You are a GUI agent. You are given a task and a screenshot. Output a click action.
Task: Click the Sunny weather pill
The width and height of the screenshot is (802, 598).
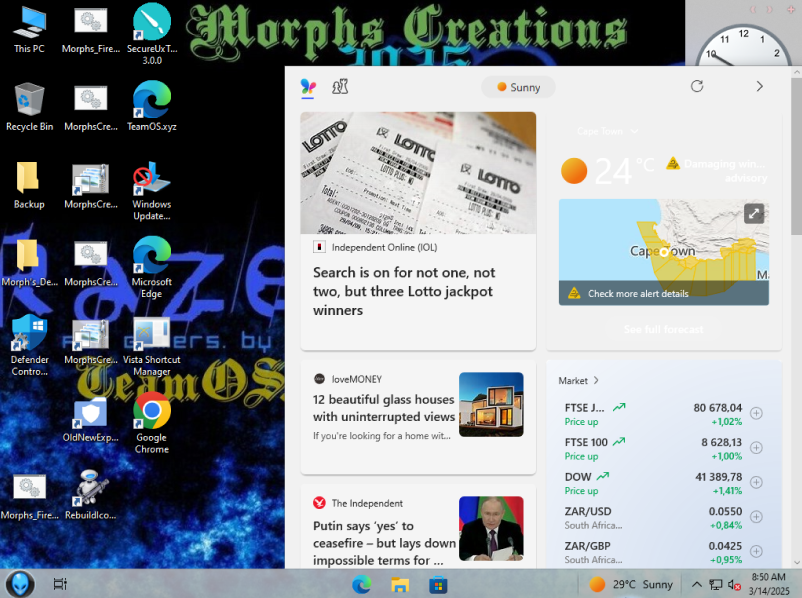pos(519,87)
